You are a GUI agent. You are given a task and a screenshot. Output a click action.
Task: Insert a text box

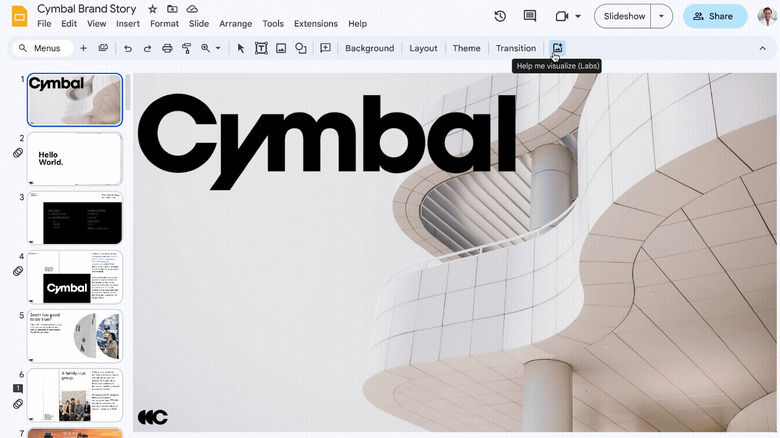pyautogui.click(x=261, y=48)
